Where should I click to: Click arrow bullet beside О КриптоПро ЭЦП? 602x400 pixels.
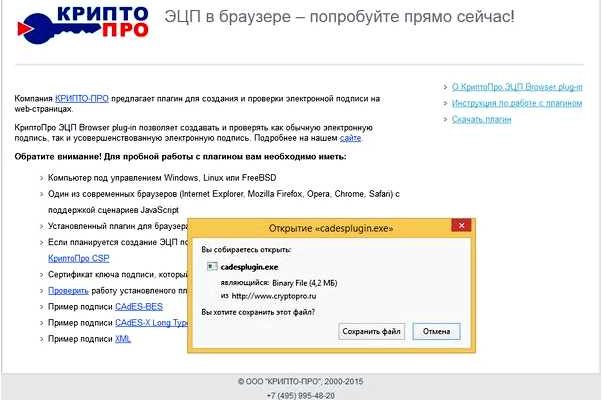pos(445,87)
